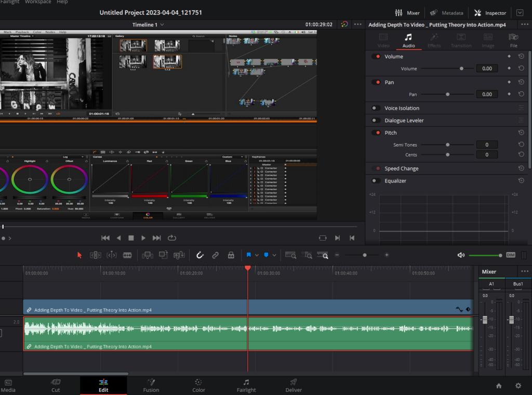Expand Voice Isolation options
Viewport: 532px width, 395px height.
521,108
